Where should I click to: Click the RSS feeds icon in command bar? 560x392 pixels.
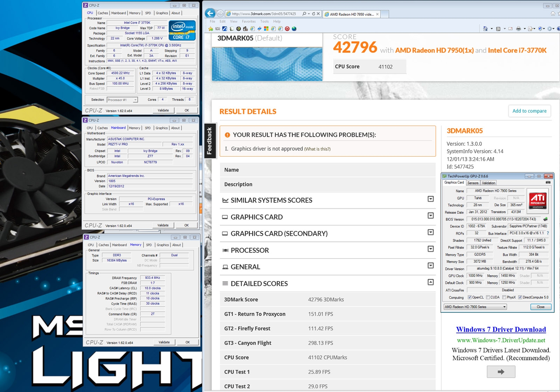[498, 29]
